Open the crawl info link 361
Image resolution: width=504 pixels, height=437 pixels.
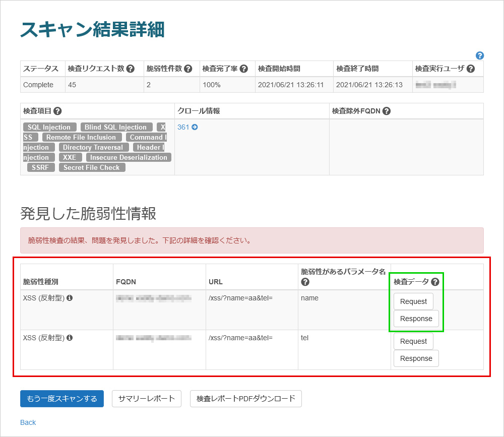tap(183, 127)
